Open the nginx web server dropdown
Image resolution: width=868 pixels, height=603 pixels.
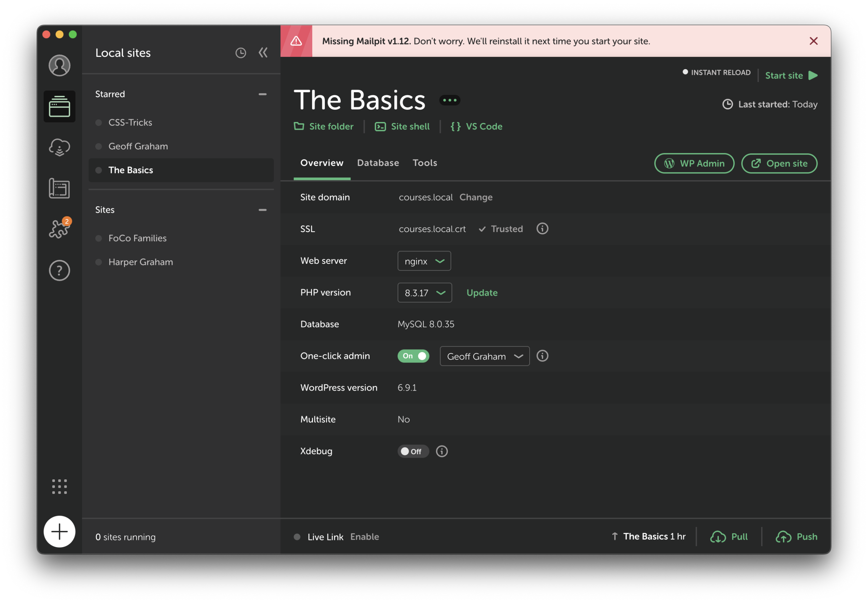424,261
